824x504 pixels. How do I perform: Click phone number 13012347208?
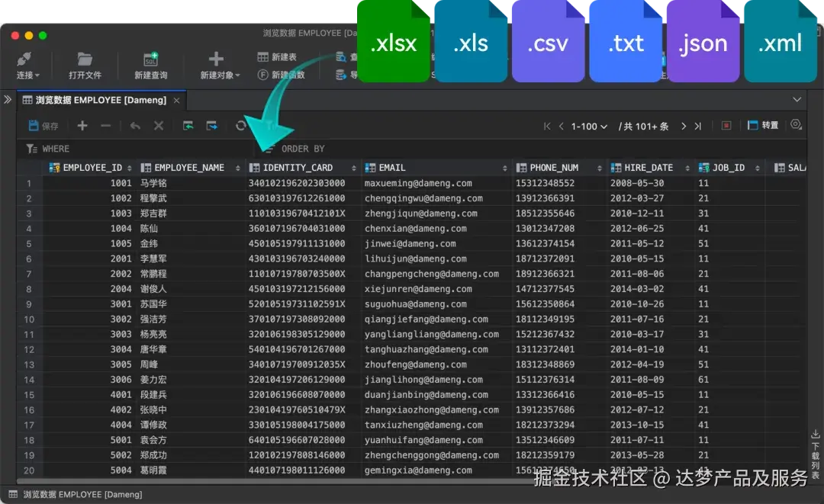[x=545, y=229]
